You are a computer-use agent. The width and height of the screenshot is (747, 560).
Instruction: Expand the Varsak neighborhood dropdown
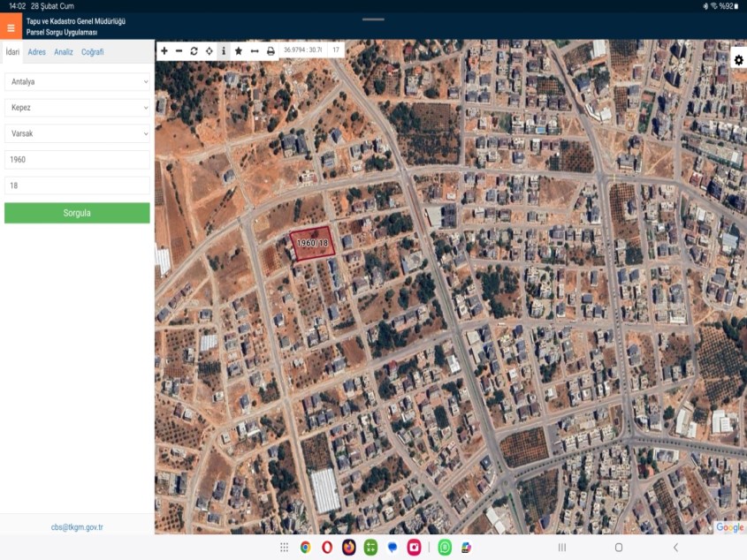point(77,133)
